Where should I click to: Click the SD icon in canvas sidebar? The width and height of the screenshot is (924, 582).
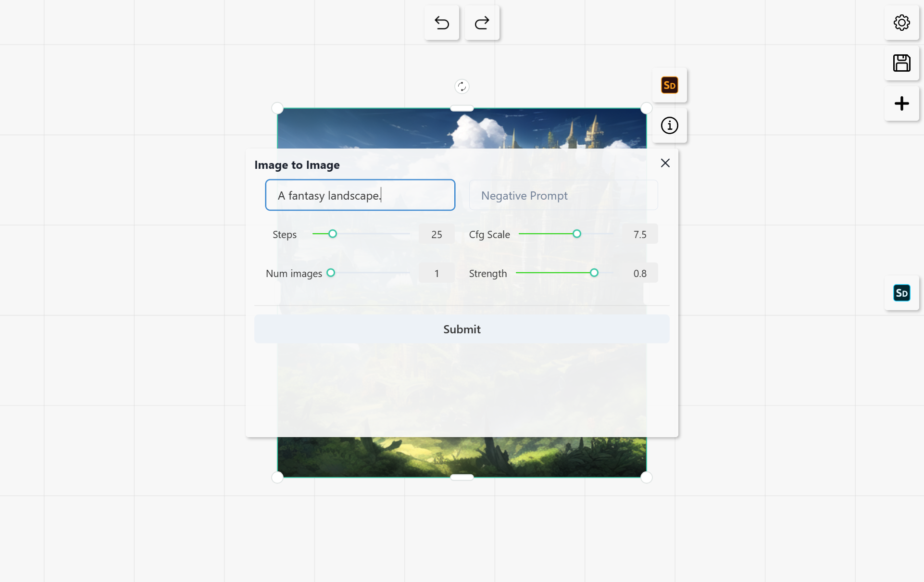[902, 293]
